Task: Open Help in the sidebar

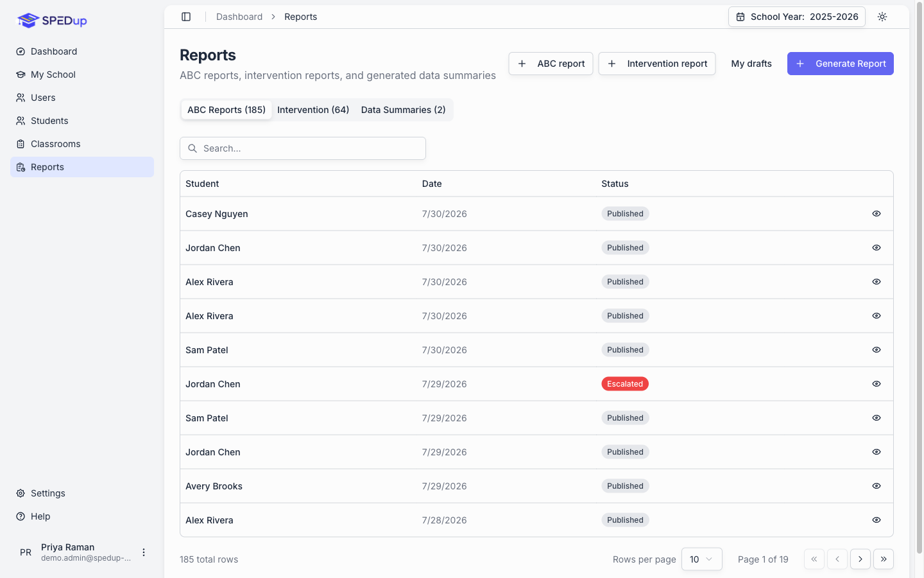Action: (x=82, y=516)
